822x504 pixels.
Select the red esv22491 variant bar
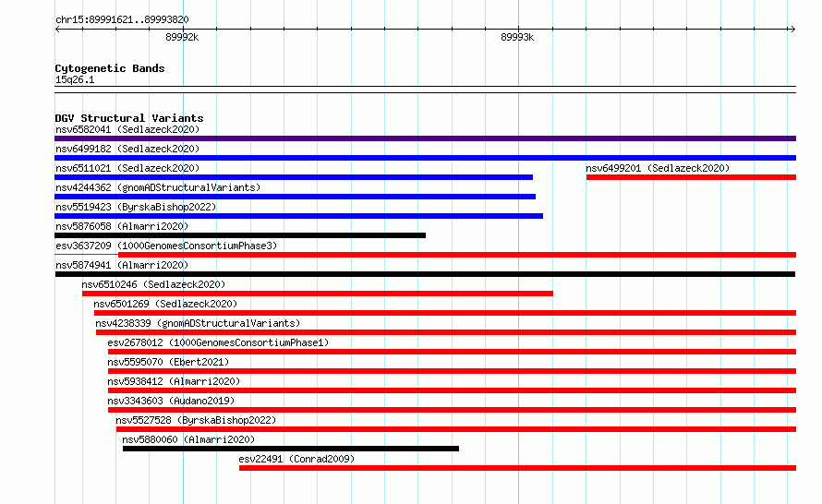[517, 468]
